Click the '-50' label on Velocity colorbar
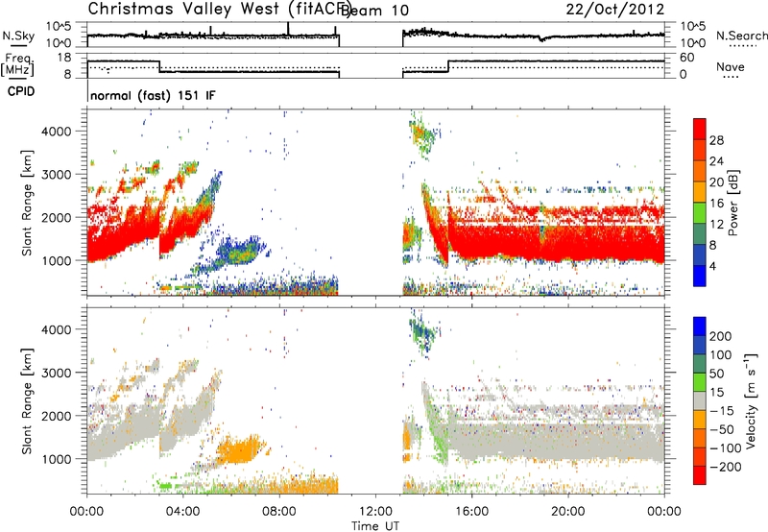 point(722,429)
